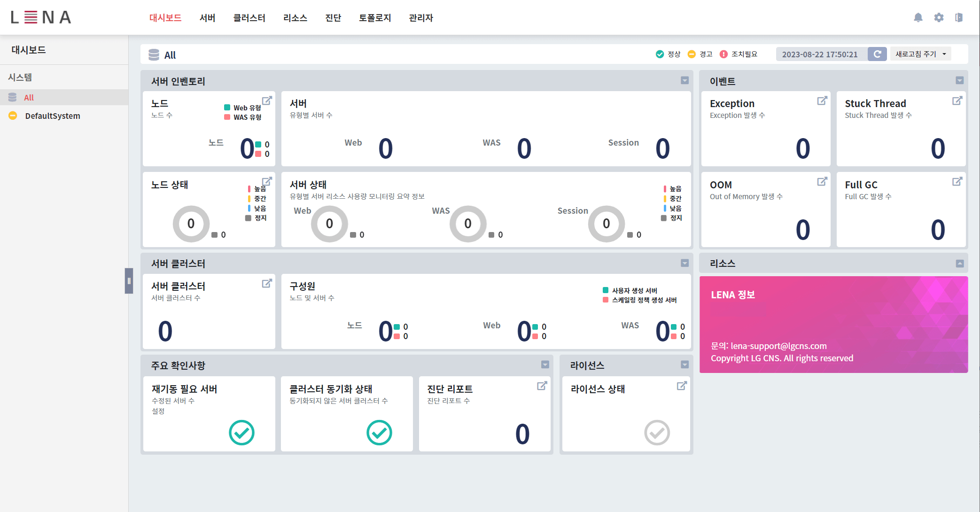Expand the 리소스 panel toggle
This screenshot has width=980, height=512.
(959, 264)
